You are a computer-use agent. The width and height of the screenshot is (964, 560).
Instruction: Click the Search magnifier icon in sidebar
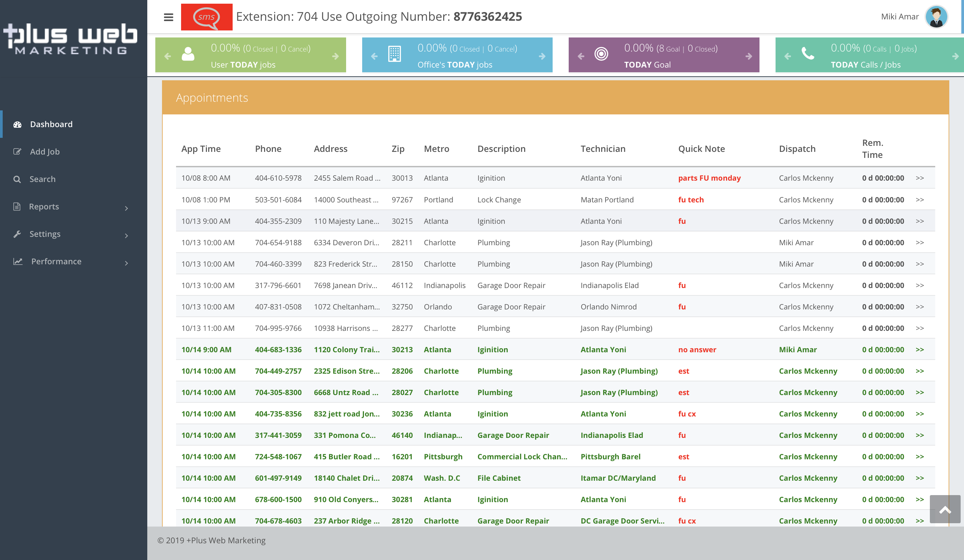pyautogui.click(x=18, y=179)
